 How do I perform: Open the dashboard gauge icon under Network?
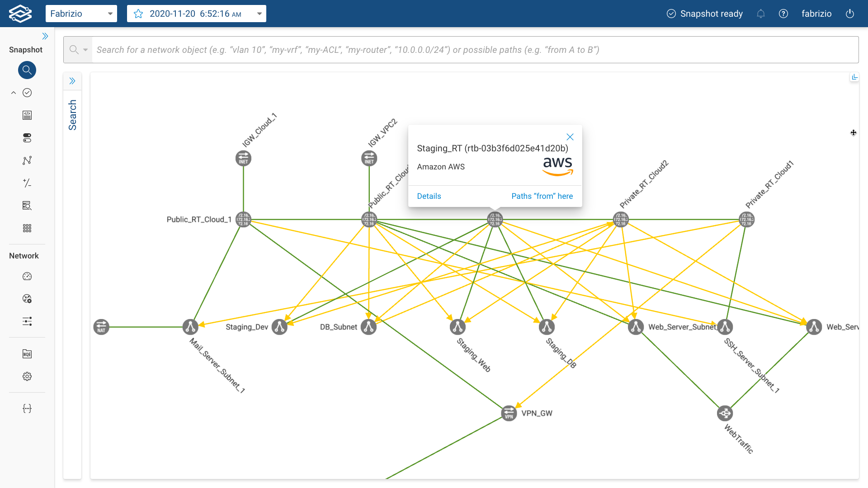(27, 276)
